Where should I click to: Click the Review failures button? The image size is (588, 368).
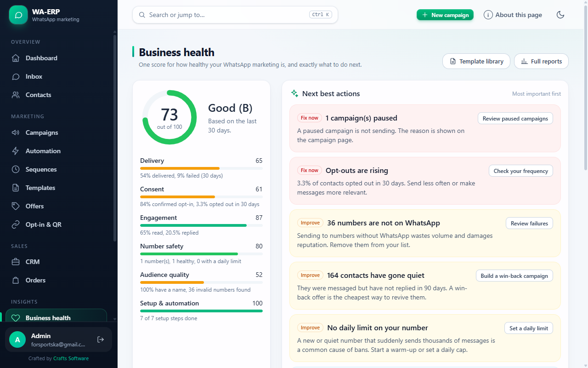529,223
